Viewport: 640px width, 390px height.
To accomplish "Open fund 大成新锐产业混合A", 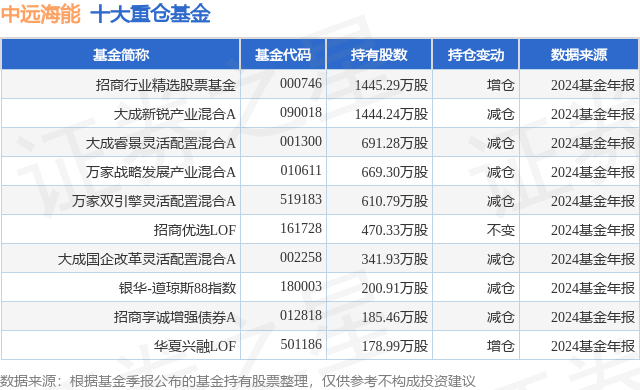I will click(175, 114).
